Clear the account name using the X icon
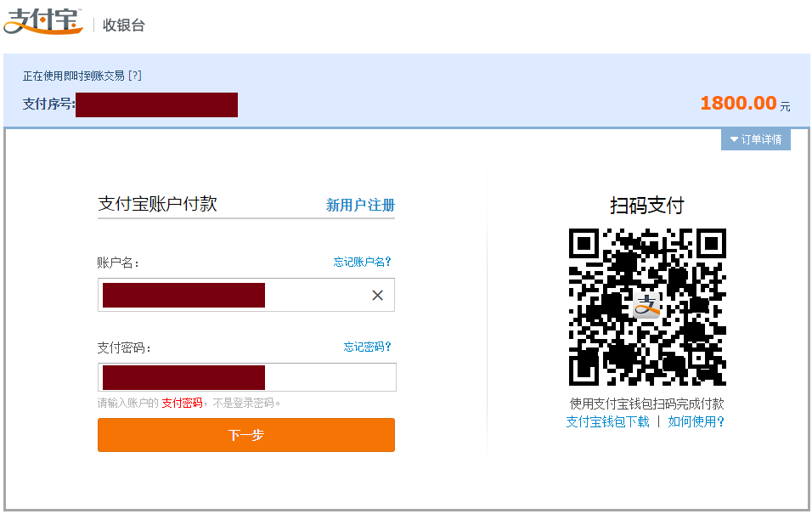The height and width of the screenshot is (514, 812). pos(377,295)
